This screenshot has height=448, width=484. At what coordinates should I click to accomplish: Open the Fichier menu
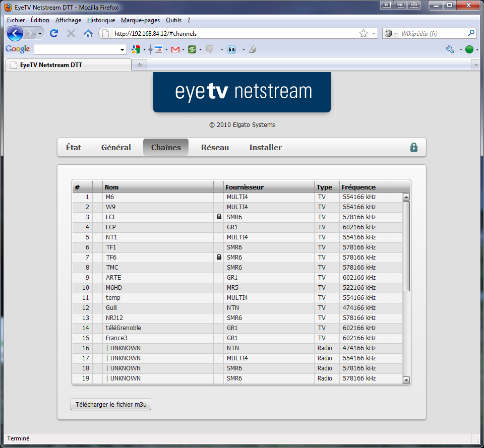click(x=16, y=20)
